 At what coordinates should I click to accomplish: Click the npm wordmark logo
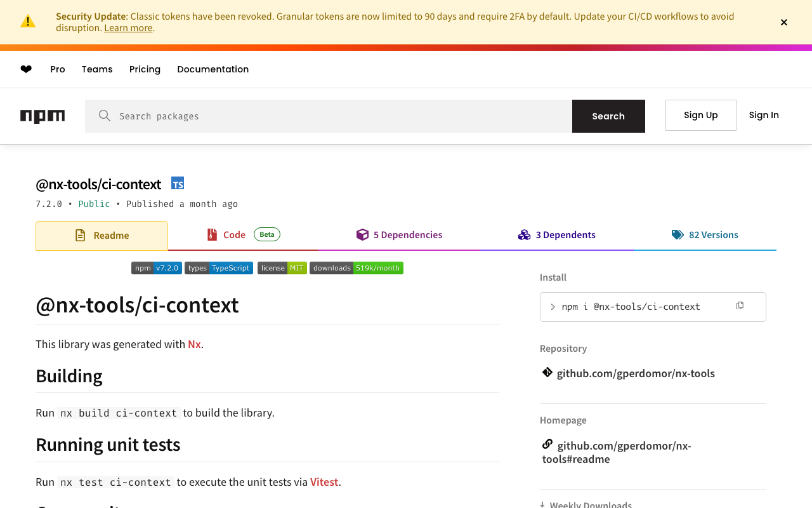(x=43, y=116)
